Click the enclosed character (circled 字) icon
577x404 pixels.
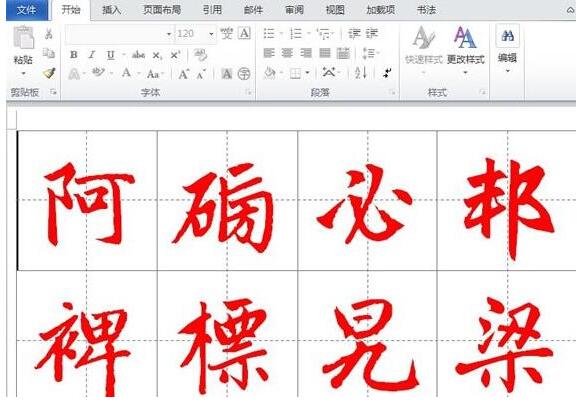pyautogui.click(x=244, y=74)
